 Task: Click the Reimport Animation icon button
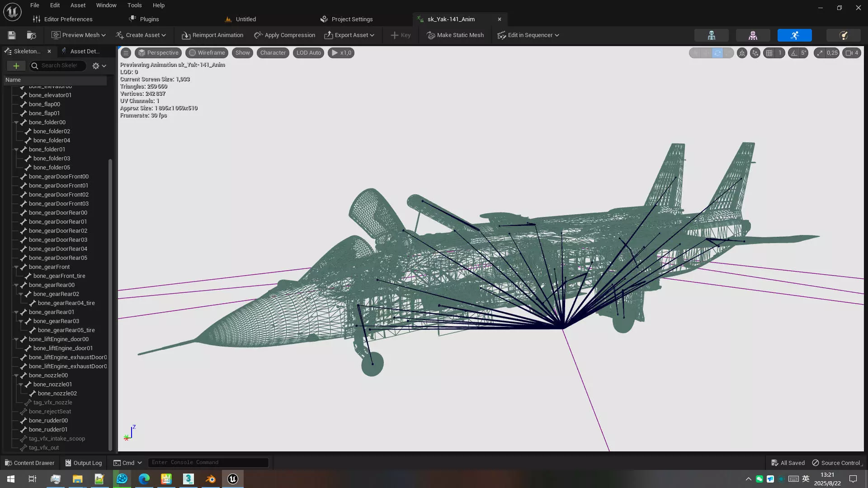(212, 35)
